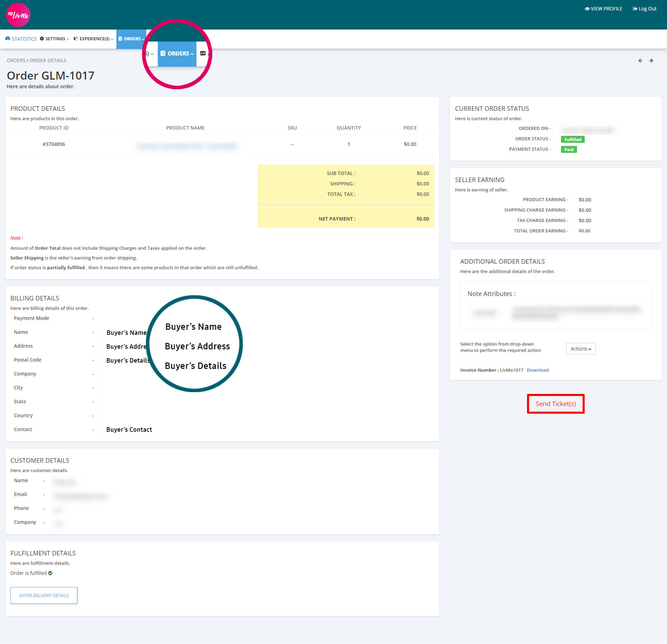Click the Fulfilled status badge
The width and height of the screenshot is (667, 644).
pyautogui.click(x=573, y=139)
